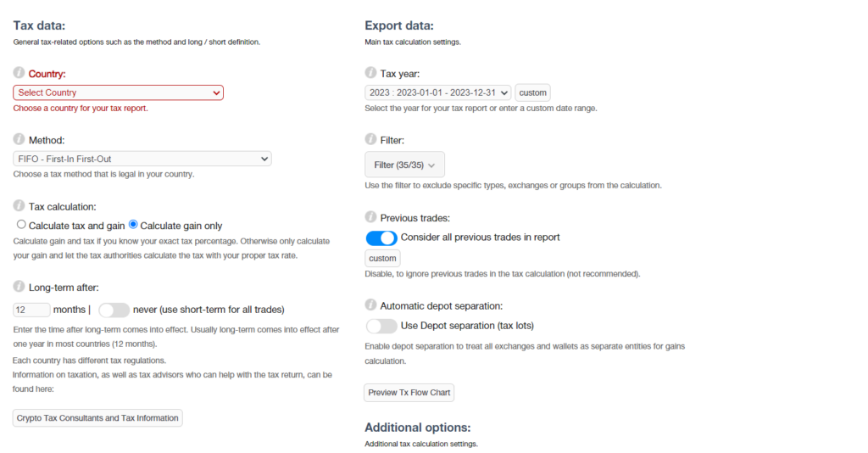Viewport: 868px width, 453px height.
Task: Click the info icon beside Long-term after
Action: click(19, 287)
